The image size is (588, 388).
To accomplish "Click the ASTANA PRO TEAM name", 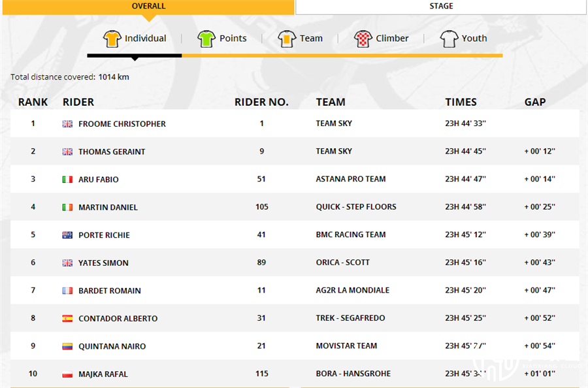I will (x=351, y=179).
